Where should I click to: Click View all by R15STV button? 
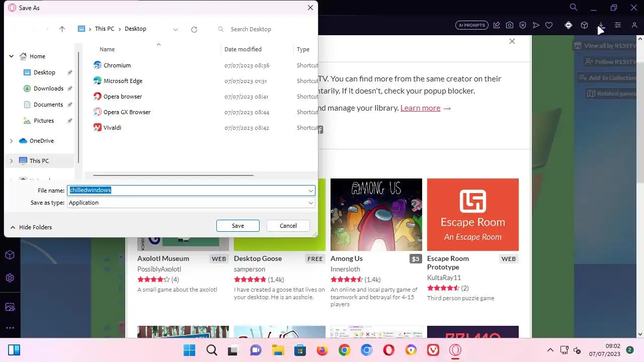(x=605, y=46)
